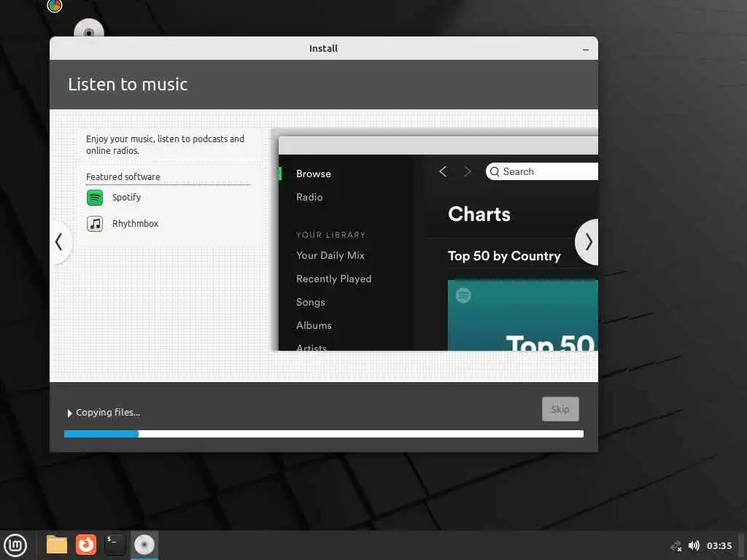Click the back arrow in Spotify preview
Image resolution: width=747 pixels, height=560 pixels.
[x=443, y=171]
